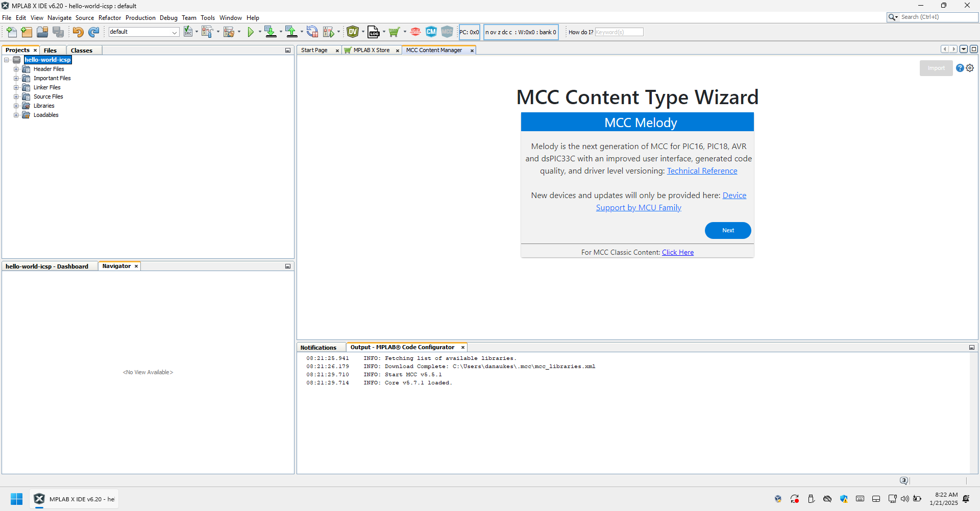The width and height of the screenshot is (980, 511).
Task: Switch to the Start Page tab
Action: [x=314, y=50]
